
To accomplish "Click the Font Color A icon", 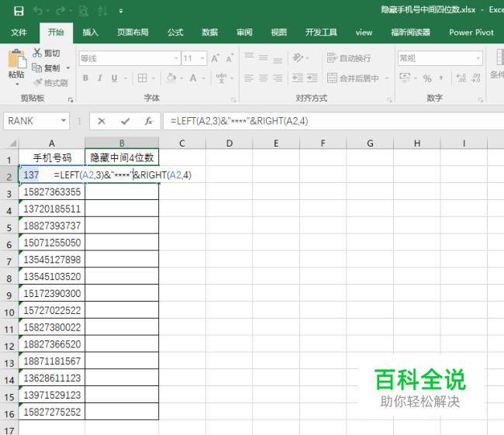I will pos(193,78).
